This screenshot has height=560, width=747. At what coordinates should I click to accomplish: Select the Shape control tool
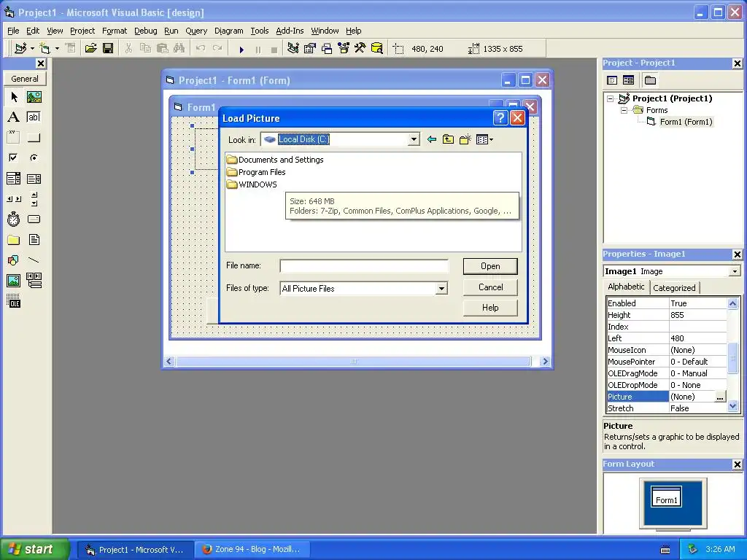click(14, 260)
